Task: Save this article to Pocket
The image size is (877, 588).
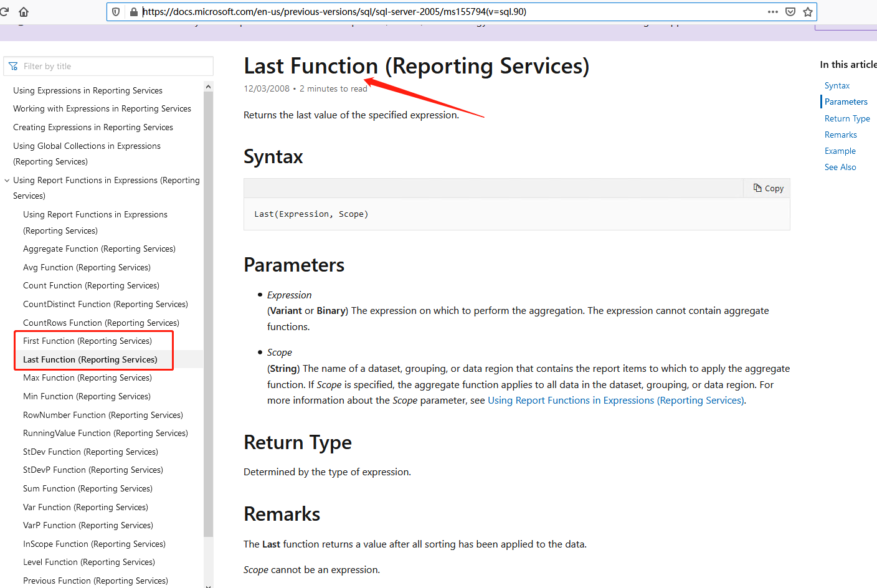Action: (790, 11)
